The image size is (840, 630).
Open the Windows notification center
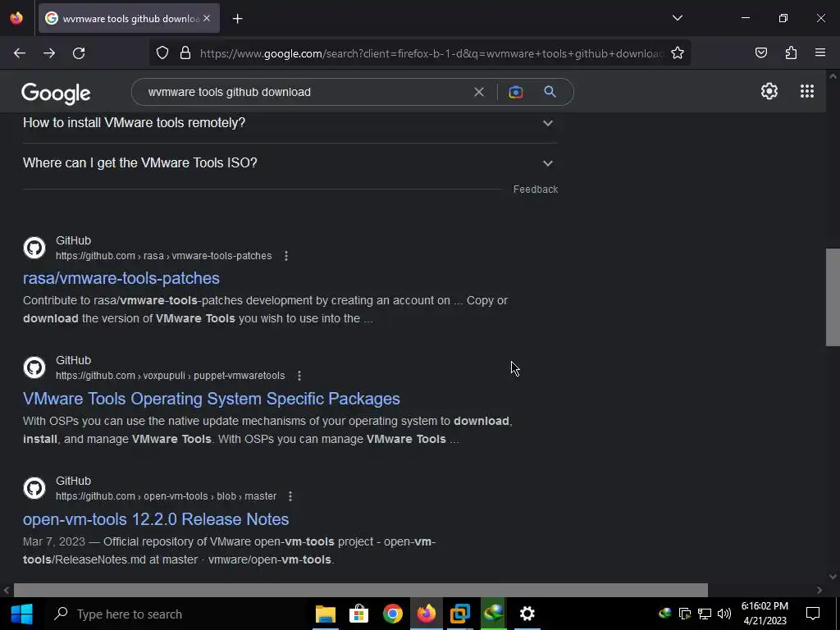pyautogui.click(x=813, y=614)
